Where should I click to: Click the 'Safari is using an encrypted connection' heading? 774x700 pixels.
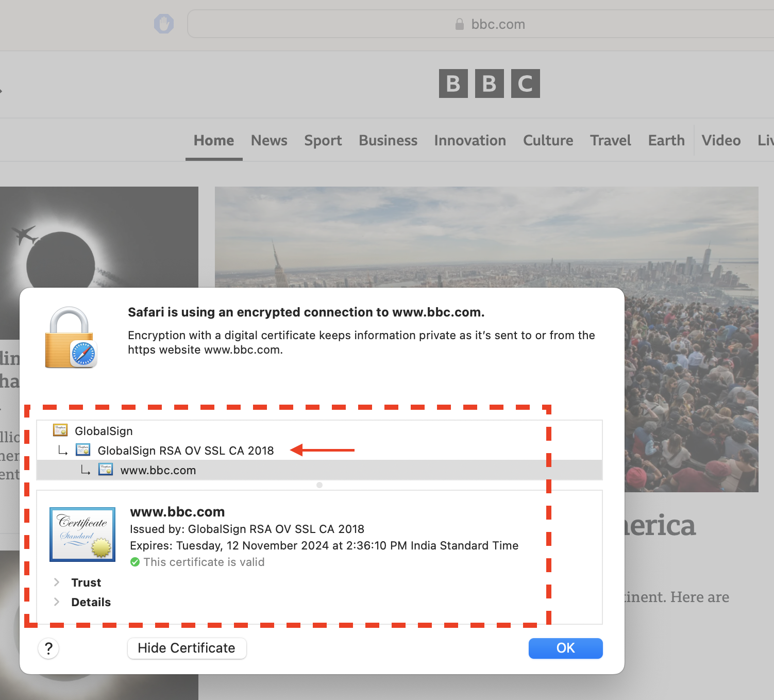click(306, 312)
